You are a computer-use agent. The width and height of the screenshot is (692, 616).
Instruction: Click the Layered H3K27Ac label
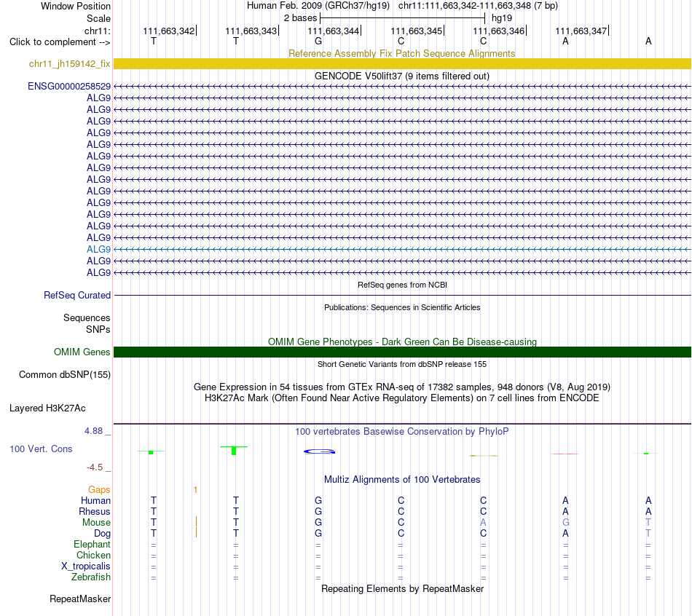pyautogui.click(x=47, y=408)
